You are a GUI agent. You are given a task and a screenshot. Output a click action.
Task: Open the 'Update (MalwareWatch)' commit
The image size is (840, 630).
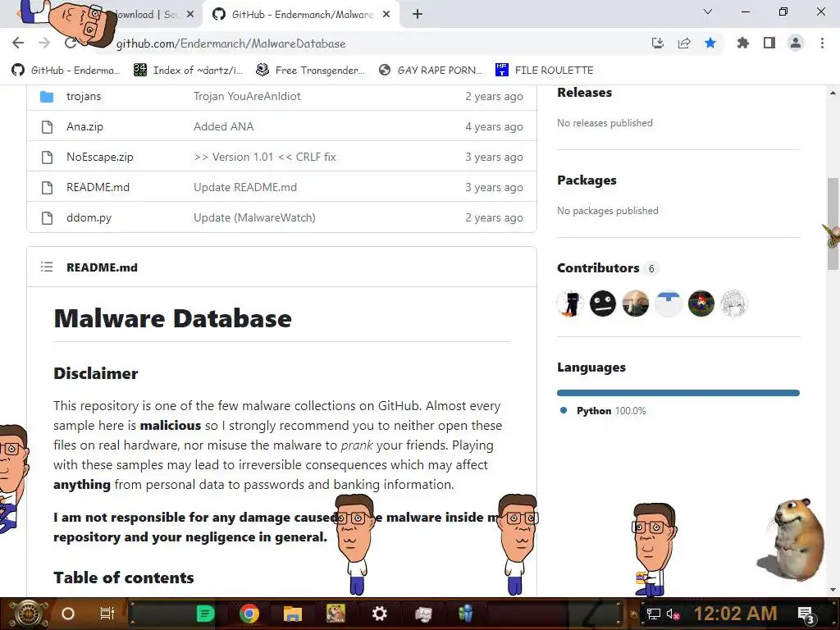coord(254,218)
